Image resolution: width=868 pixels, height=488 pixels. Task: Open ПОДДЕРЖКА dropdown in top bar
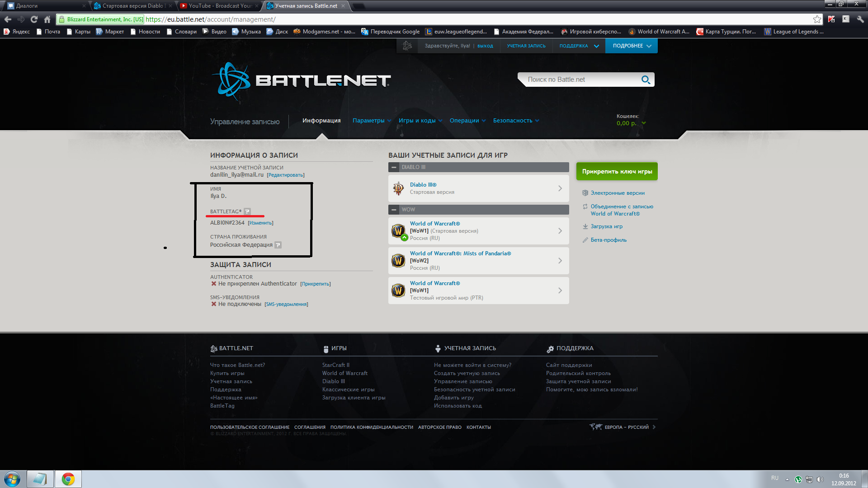pyautogui.click(x=579, y=46)
